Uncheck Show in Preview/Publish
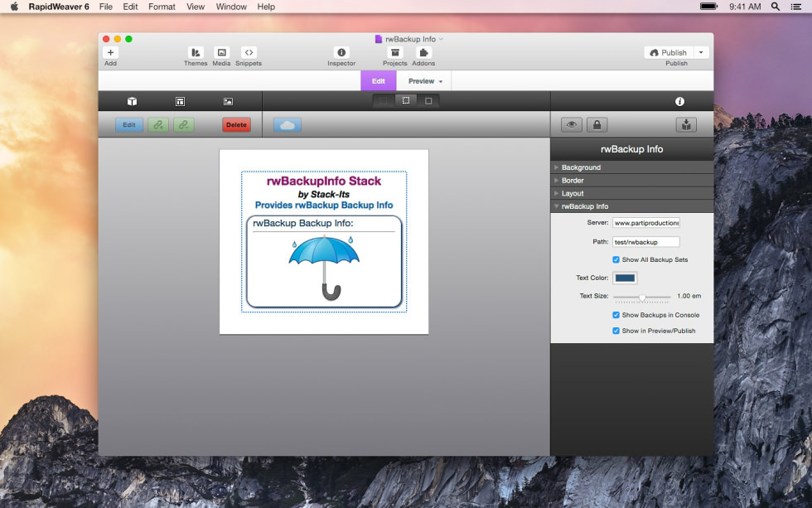Screen dimensions: 812x508 pos(616,331)
